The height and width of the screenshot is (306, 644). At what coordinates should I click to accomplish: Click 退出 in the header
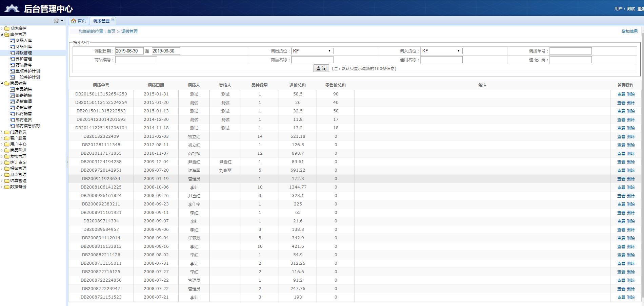[x=641, y=9]
